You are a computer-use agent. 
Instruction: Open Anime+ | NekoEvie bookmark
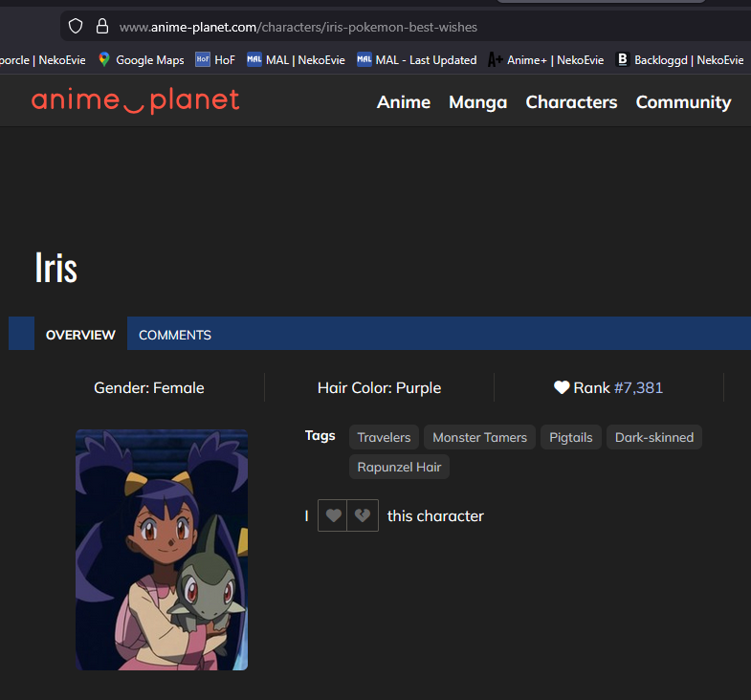(x=546, y=60)
